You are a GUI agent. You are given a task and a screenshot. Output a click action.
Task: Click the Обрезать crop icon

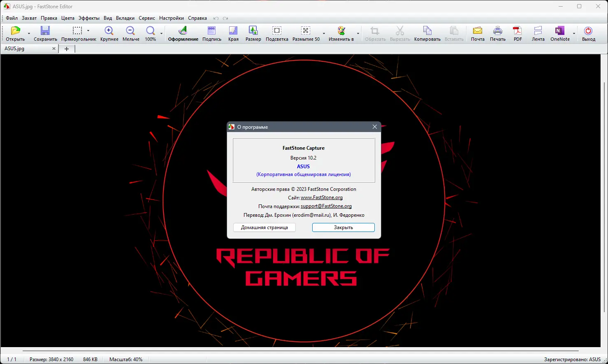click(375, 31)
